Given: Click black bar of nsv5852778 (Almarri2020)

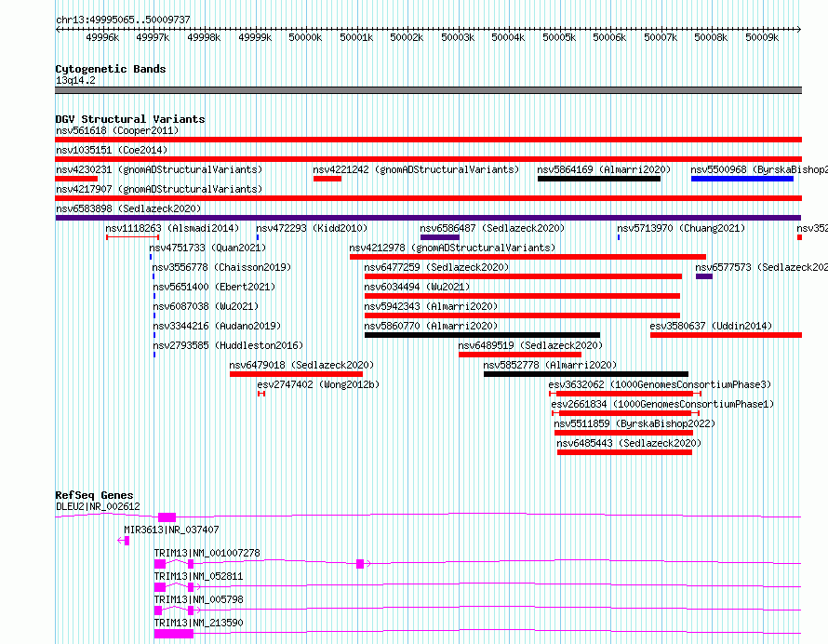Looking at the screenshot, I should point(585,374).
